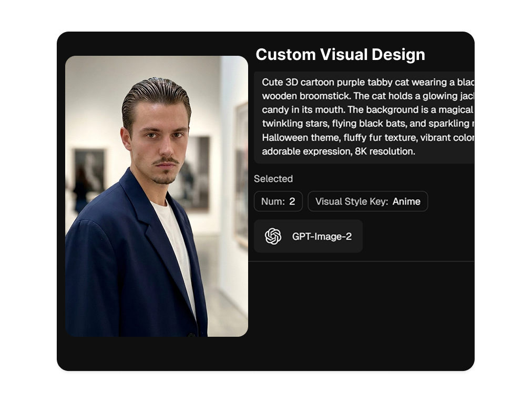The height and width of the screenshot is (402, 532).
Task: Open the portrait photo preview
Action: click(157, 196)
